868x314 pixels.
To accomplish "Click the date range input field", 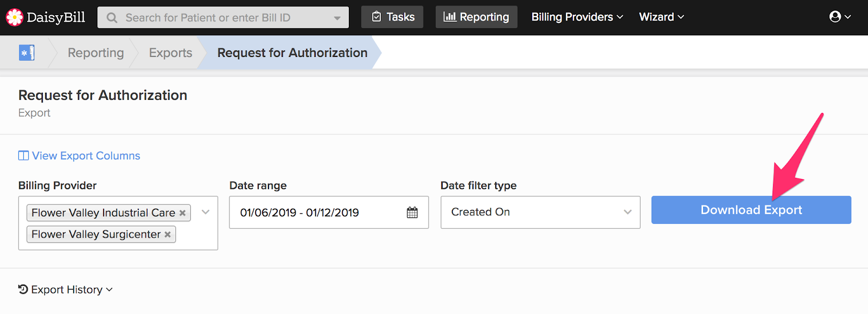I will coord(329,213).
